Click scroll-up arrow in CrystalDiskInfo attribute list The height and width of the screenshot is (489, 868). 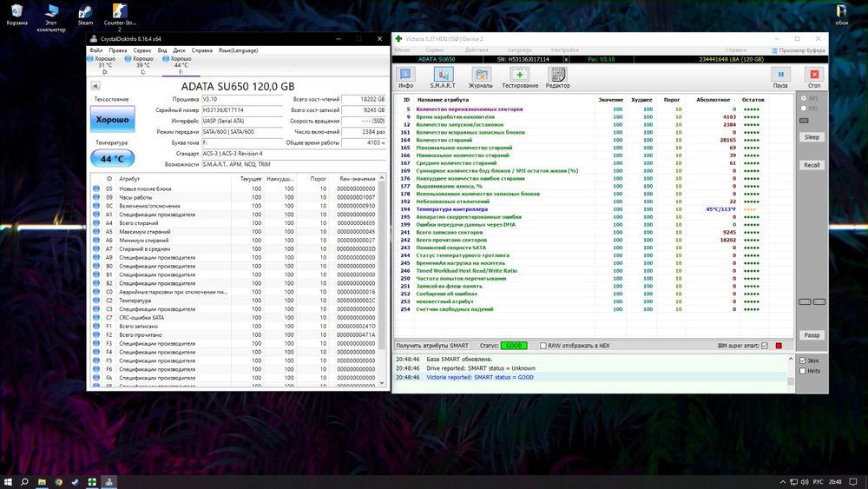click(x=381, y=178)
